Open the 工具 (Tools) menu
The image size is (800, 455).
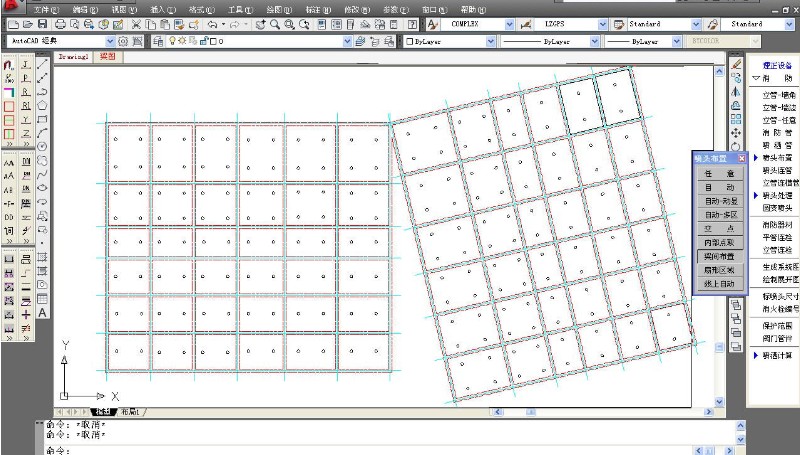240,9
